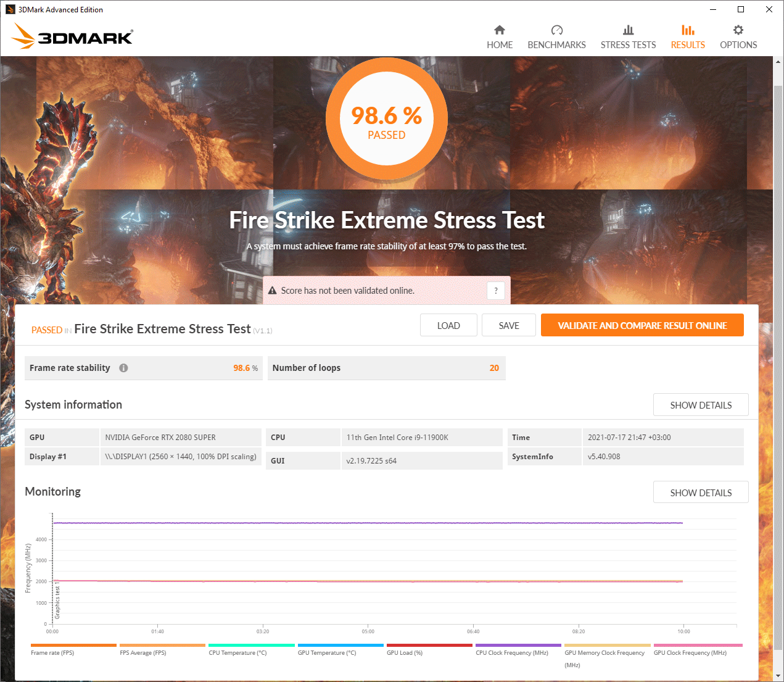
Task: Click the Number of loops value '20'
Action: click(x=494, y=368)
